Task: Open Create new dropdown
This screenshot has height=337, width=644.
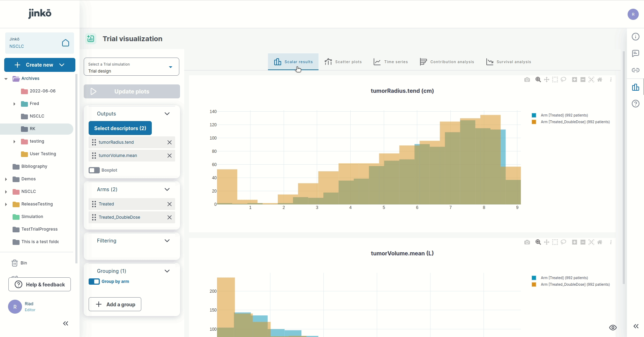Action: pos(40,65)
